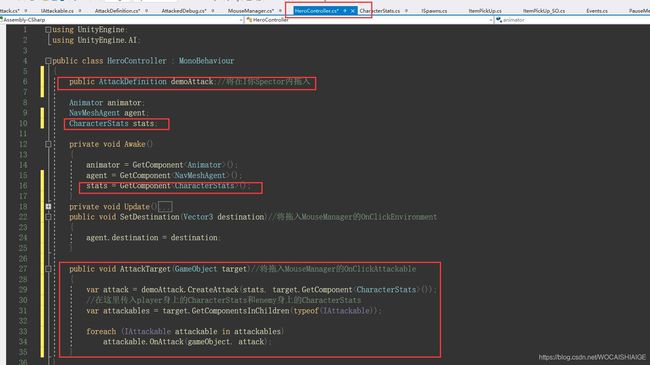Screen dimensions: 650x365
Task: Click line number 6 in the margin
Action: coord(25,81)
